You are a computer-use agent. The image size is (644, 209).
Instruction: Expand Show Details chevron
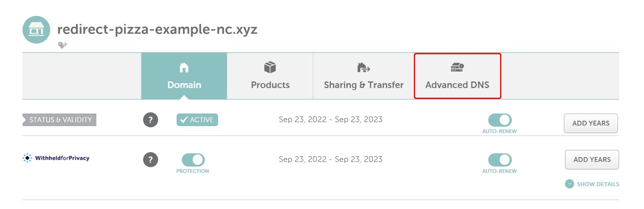(x=569, y=184)
